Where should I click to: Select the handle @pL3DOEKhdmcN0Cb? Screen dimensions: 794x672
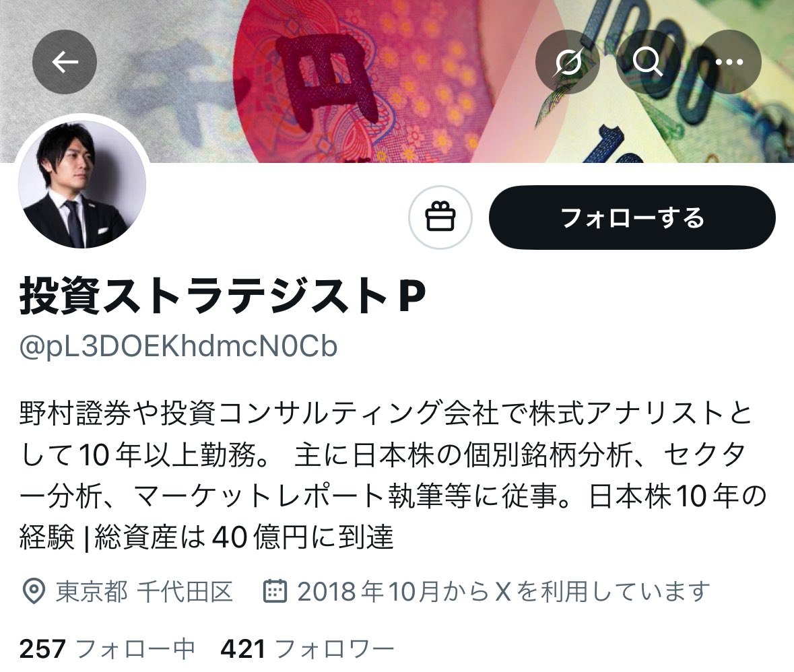[178, 347]
